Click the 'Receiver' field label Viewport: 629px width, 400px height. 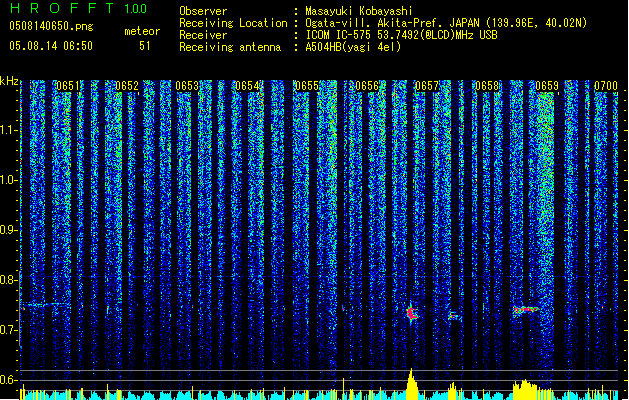click(x=203, y=35)
